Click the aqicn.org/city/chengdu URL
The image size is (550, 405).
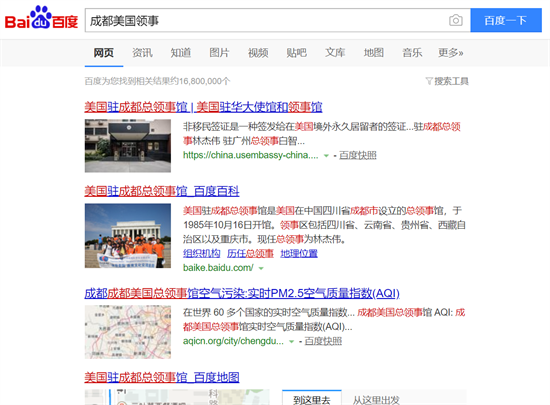pos(233,341)
